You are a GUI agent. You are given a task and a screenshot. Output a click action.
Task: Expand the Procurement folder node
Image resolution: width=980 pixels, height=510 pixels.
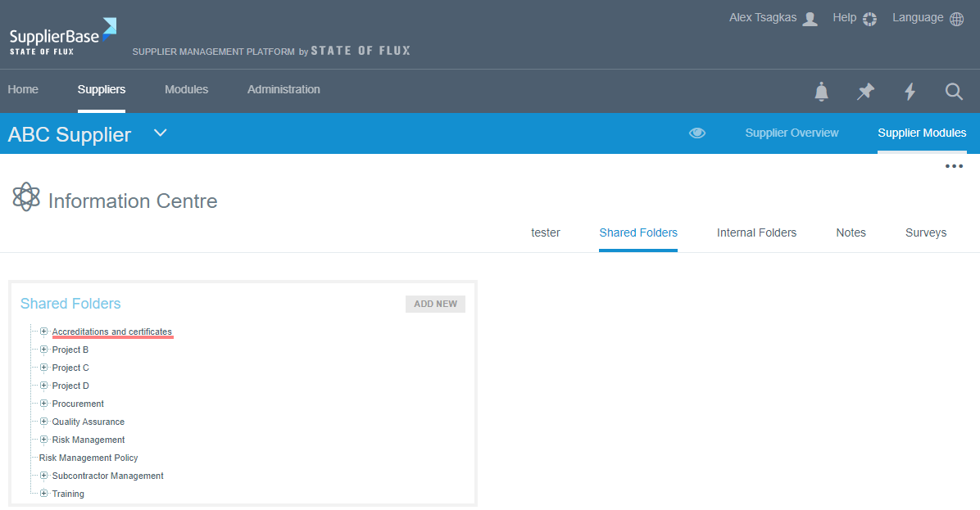tap(44, 404)
